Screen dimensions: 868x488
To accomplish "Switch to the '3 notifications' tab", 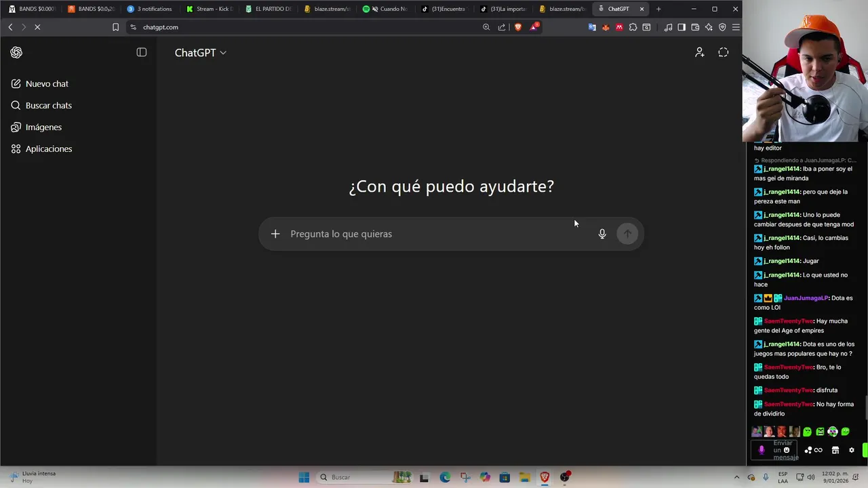I will coord(150,9).
